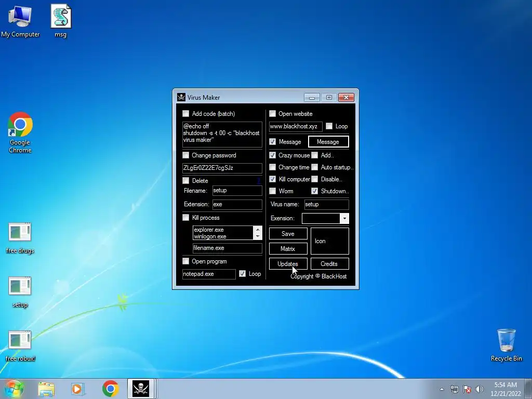Open the Windows Start menu orb
The image size is (532, 399).
pyautogui.click(x=14, y=389)
